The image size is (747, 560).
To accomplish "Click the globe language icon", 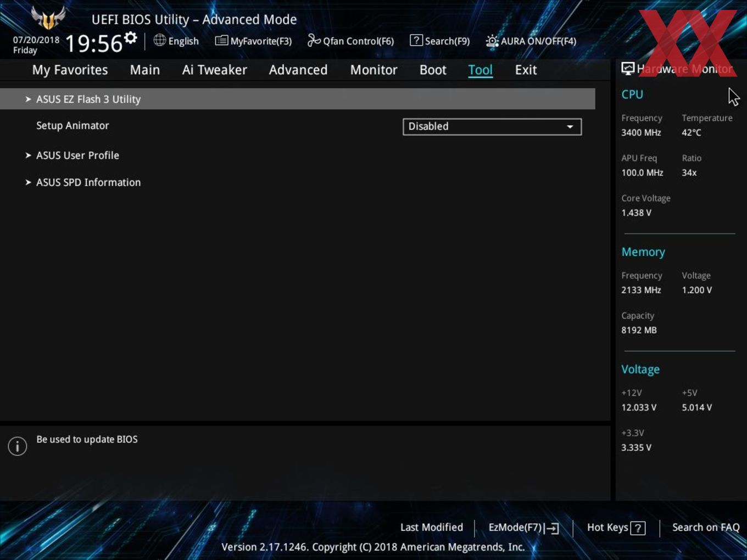I will [x=159, y=40].
